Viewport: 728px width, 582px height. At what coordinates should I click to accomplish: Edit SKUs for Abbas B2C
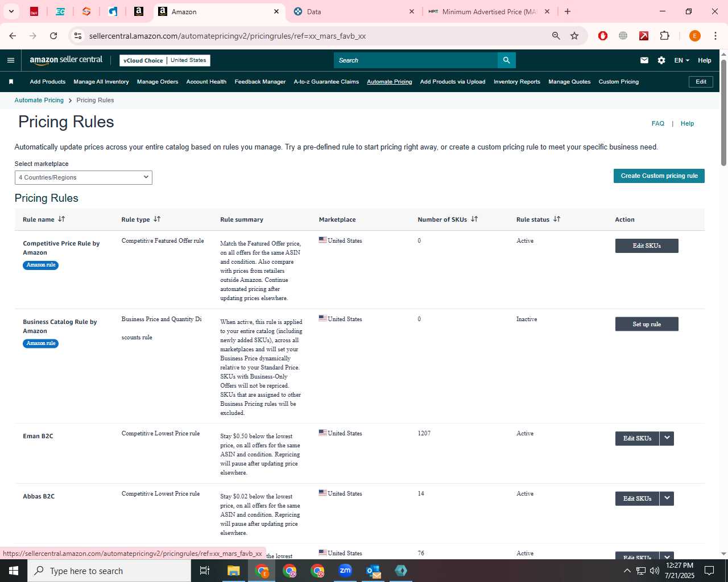[x=637, y=498]
